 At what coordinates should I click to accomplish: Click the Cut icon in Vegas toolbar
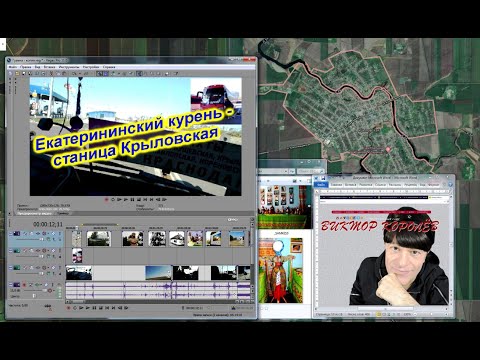click(x=51, y=74)
